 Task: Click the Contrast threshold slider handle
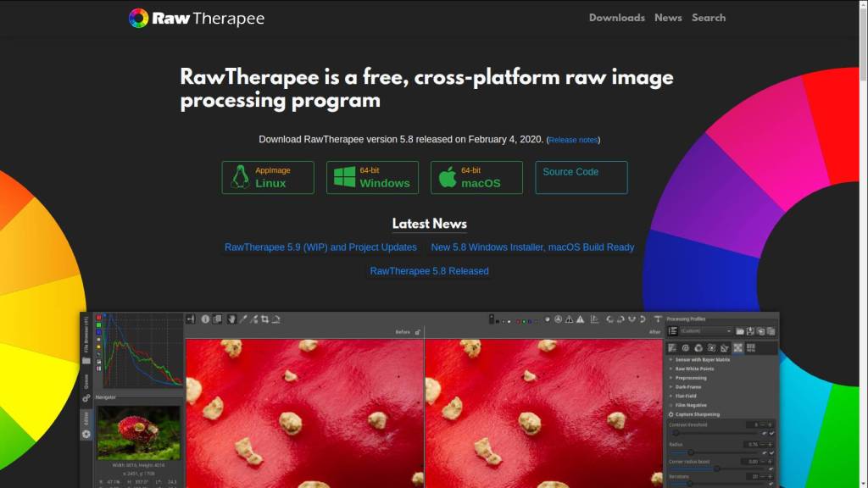pos(676,433)
